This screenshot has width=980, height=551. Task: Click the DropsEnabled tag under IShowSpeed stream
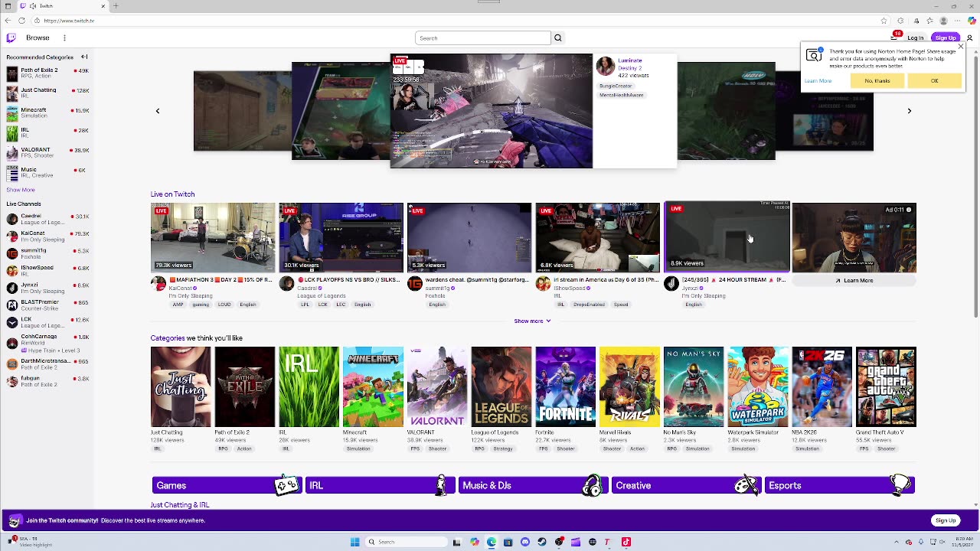coord(589,305)
